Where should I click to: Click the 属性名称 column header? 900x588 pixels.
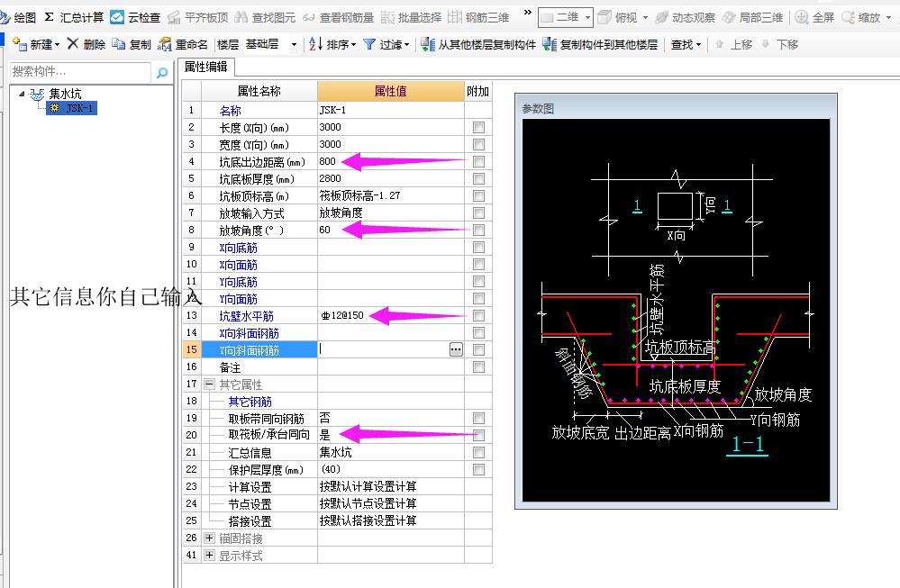pyautogui.click(x=259, y=91)
